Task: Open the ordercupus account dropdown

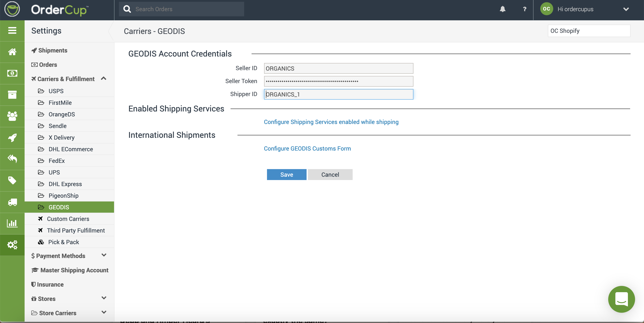Action: click(x=626, y=9)
